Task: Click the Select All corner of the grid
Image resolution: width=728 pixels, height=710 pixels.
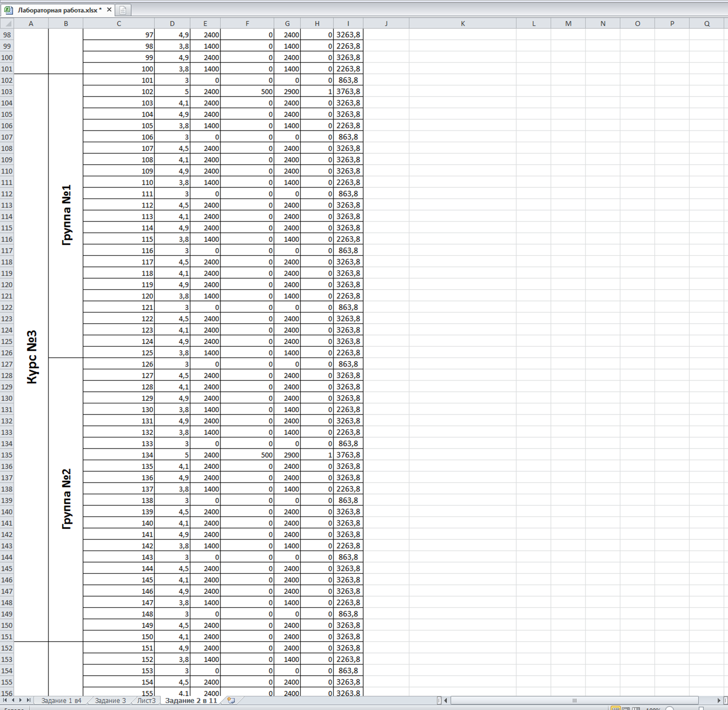Action: (7, 23)
